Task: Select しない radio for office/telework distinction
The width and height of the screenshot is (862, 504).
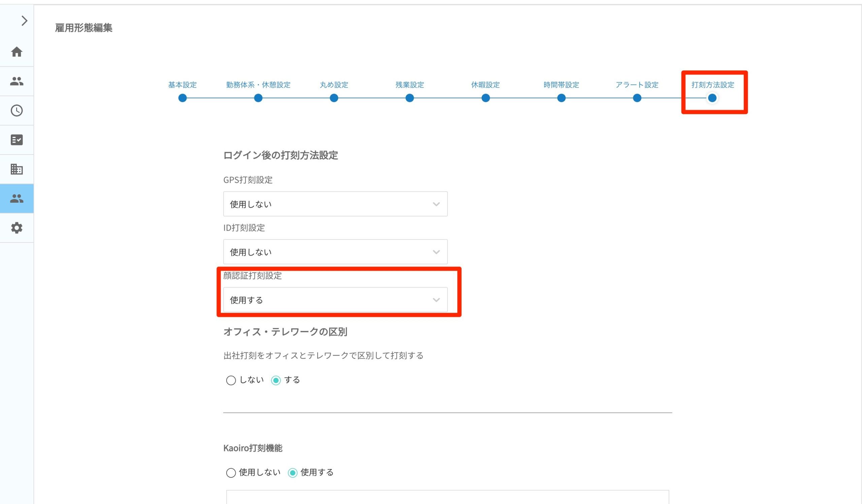Action: [231, 380]
